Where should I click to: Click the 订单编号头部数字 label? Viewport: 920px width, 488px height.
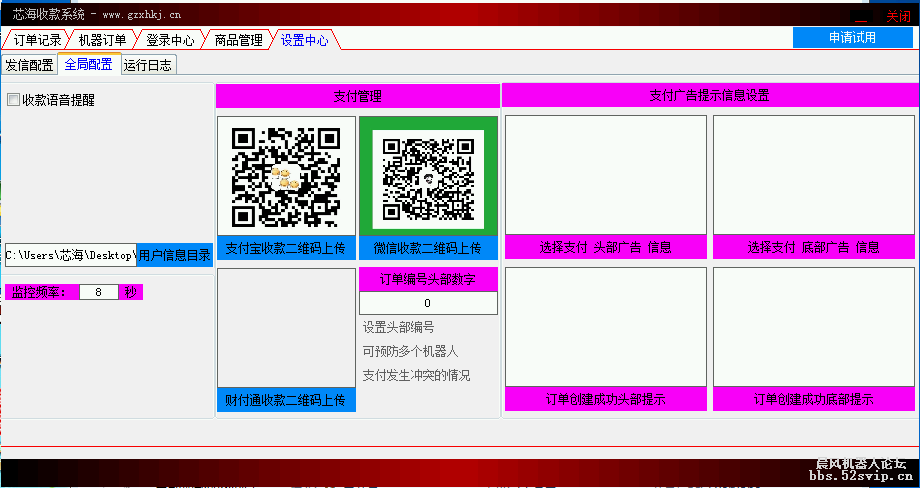[x=428, y=279]
